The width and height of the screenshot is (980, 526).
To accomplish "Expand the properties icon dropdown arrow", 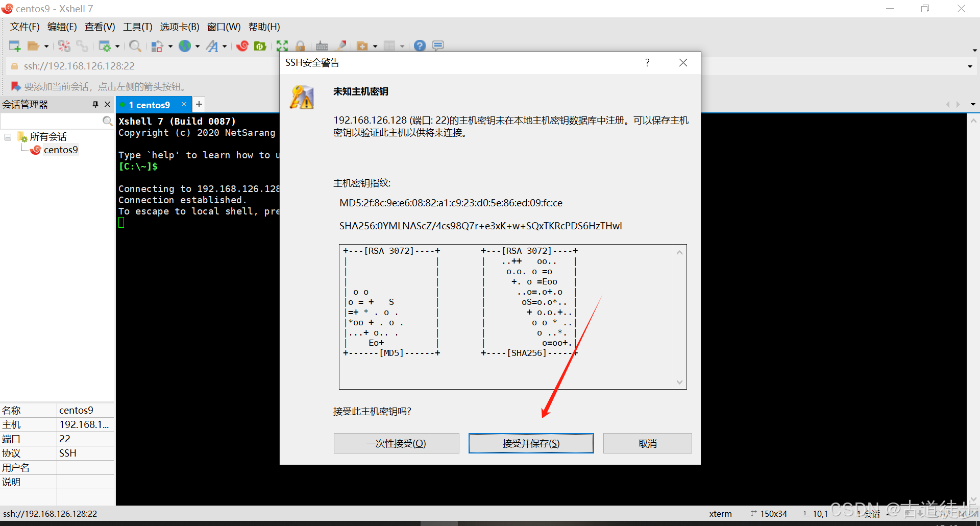I will point(117,46).
